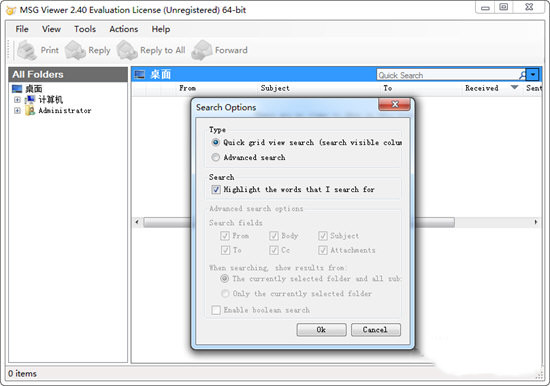Click the Forward toolbar icon
The image size is (550, 386).
pyautogui.click(x=202, y=50)
